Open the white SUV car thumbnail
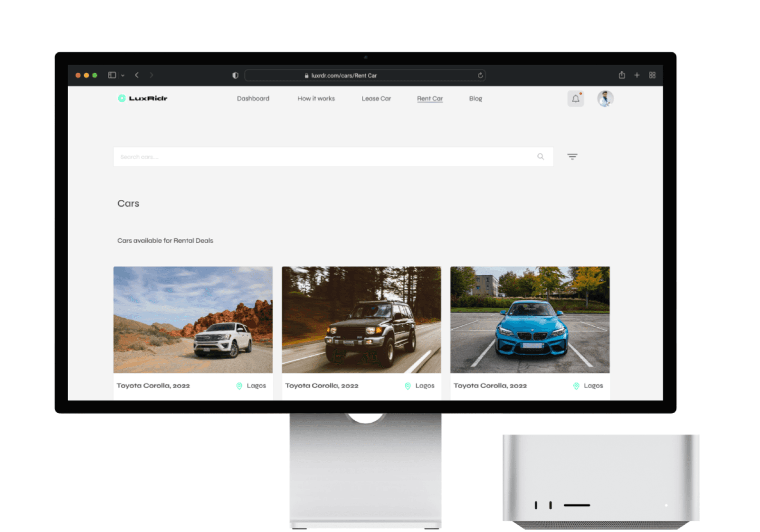This screenshot has width=760, height=532. (193, 320)
